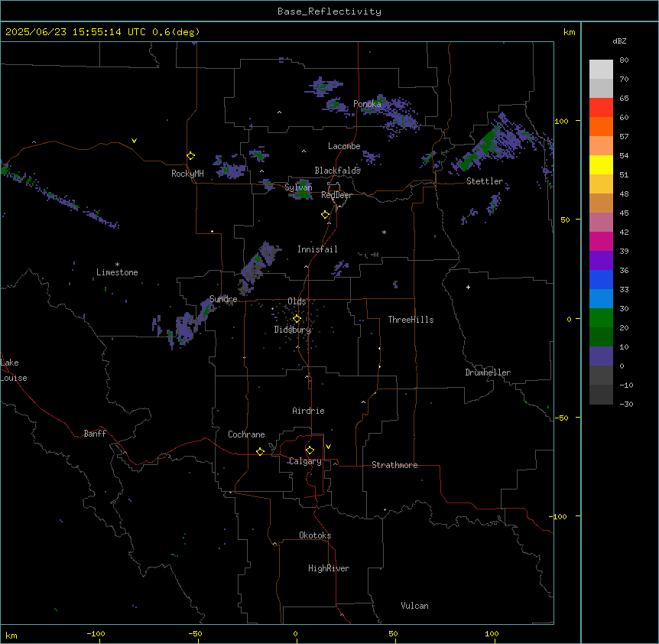Click the Vulcan label
659x644 pixels.
coord(415,606)
